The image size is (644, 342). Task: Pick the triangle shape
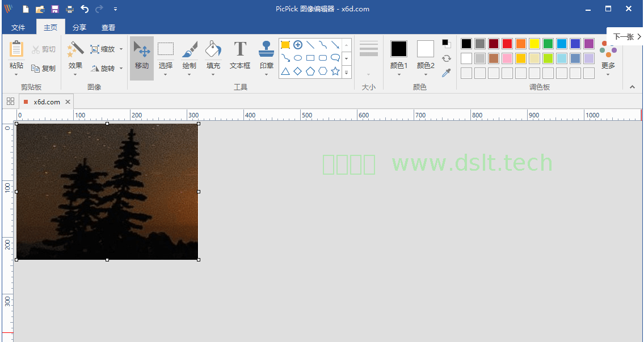point(285,71)
